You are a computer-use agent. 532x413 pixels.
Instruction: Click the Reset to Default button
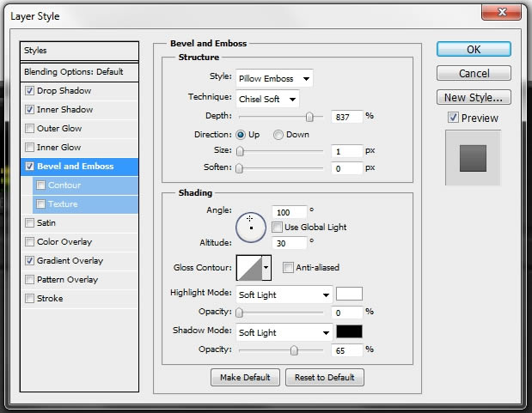pyautogui.click(x=325, y=378)
